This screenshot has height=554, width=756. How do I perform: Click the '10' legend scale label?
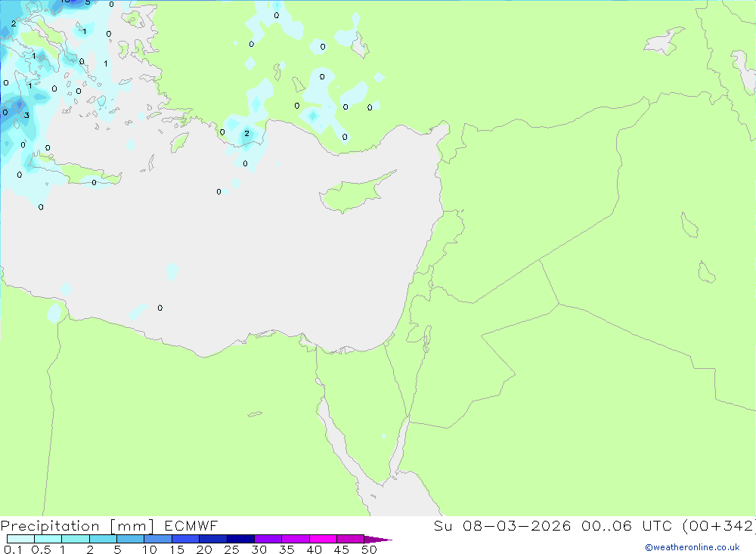pyautogui.click(x=150, y=549)
